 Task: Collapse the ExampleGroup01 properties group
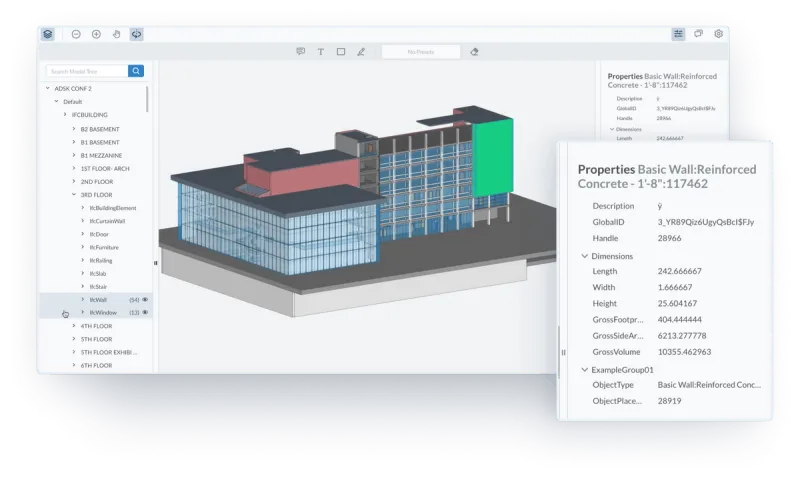click(585, 370)
